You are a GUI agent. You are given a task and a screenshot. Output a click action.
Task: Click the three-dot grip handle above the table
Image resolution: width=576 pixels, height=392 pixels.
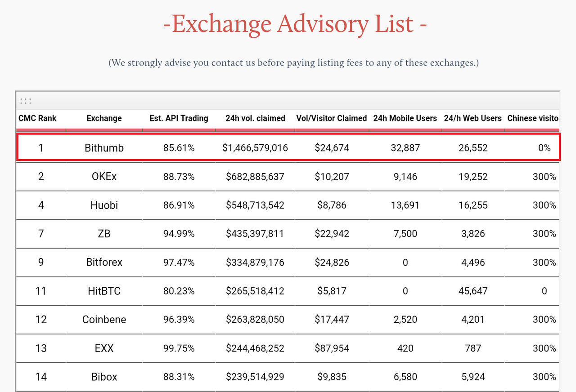(x=26, y=101)
